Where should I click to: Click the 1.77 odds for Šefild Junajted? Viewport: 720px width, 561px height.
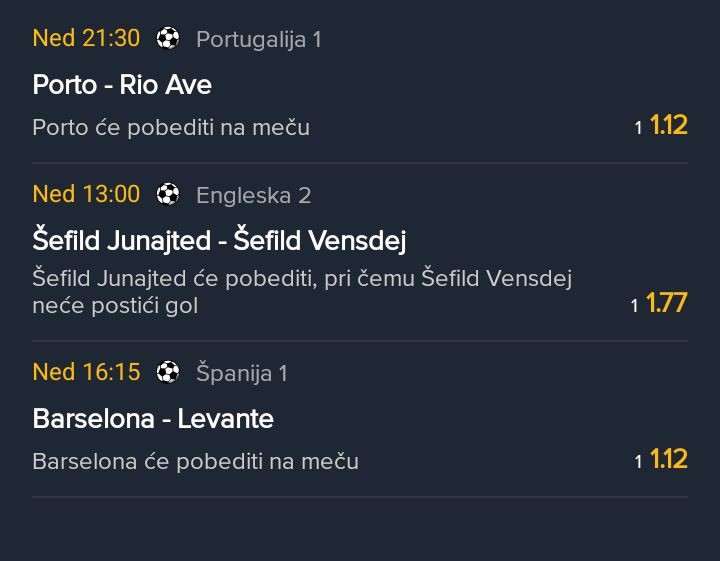pos(667,303)
